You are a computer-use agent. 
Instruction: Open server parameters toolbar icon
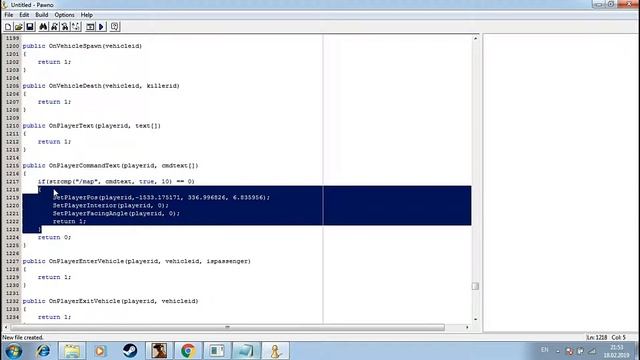115,27
